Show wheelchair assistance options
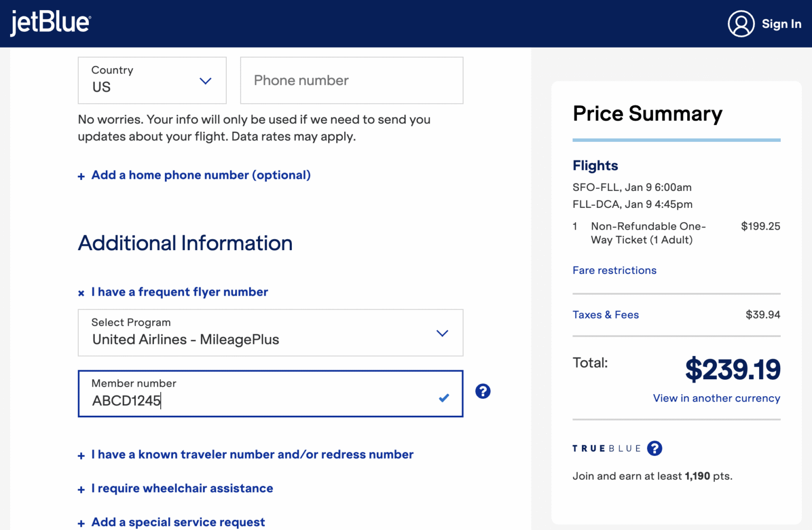The width and height of the screenshot is (812, 530). click(182, 488)
